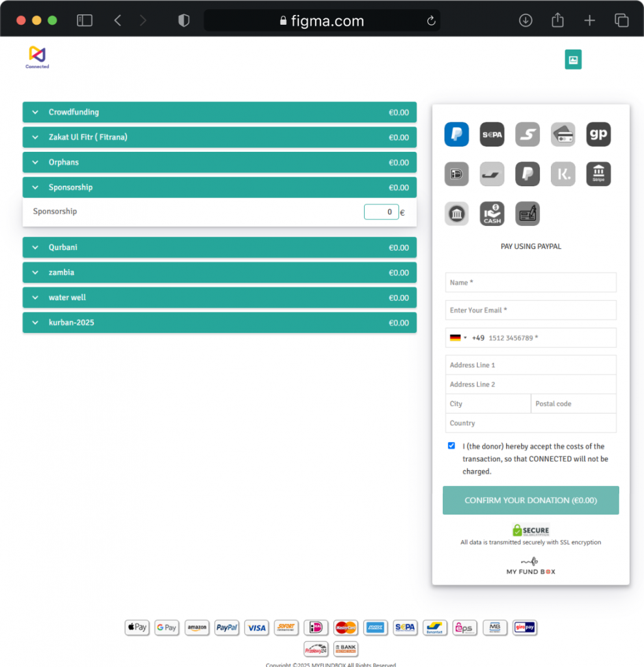This screenshot has width=644, height=667.
Task: Open the My Fund Box logo link
Action: (531, 565)
